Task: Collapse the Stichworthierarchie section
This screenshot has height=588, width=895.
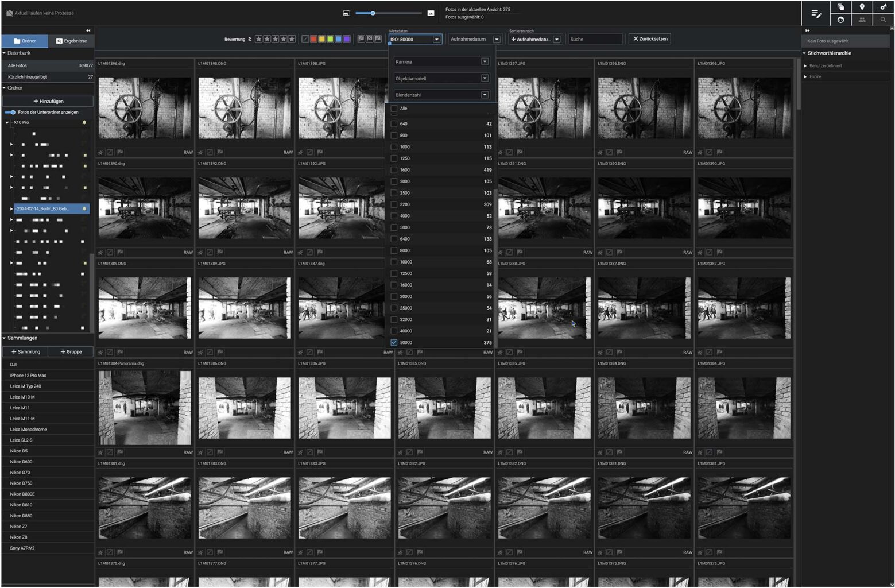Action: [804, 53]
